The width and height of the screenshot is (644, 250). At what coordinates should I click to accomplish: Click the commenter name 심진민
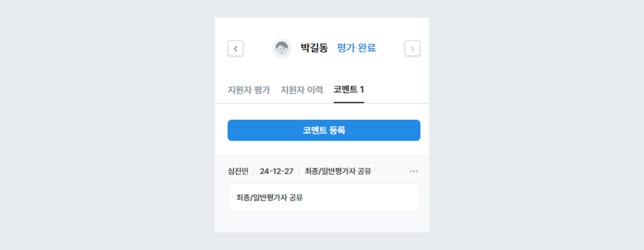tap(238, 171)
